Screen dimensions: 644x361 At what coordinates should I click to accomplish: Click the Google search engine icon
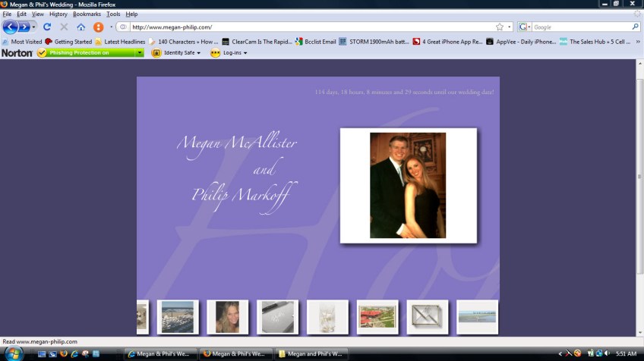[x=523, y=27]
